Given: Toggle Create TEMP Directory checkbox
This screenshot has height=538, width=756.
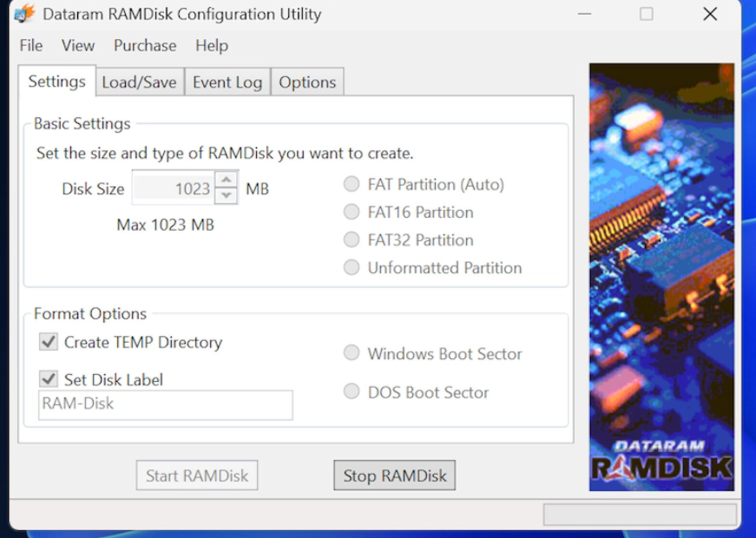Looking at the screenshot, I should [49, 342].
